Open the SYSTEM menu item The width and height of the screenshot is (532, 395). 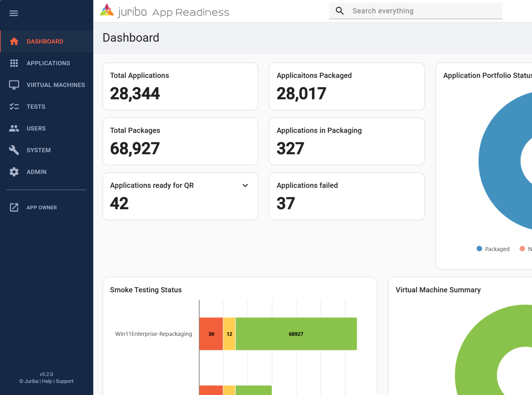tap(38, 150)
